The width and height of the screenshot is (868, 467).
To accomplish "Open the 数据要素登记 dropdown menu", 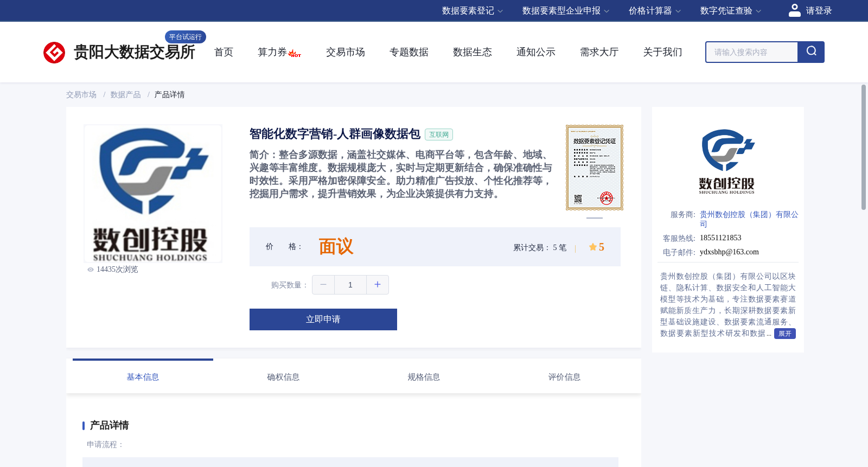I will click(x=473, y=11).
